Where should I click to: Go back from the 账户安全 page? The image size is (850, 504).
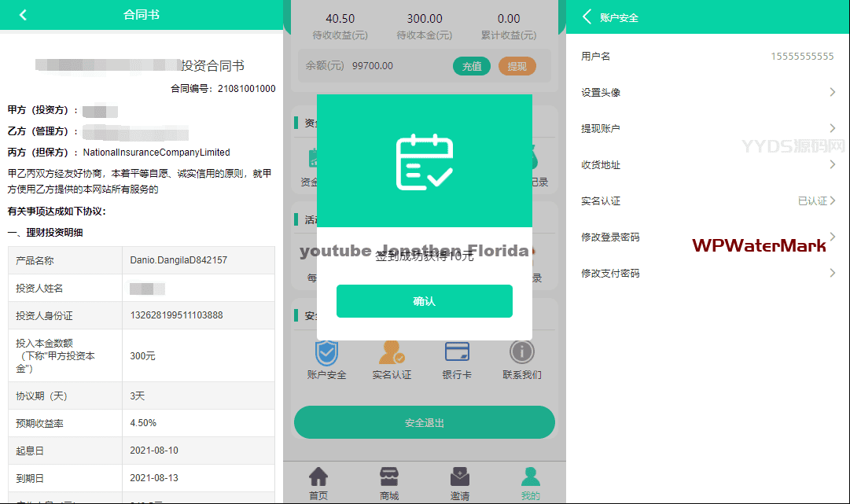tap(587, 17)
